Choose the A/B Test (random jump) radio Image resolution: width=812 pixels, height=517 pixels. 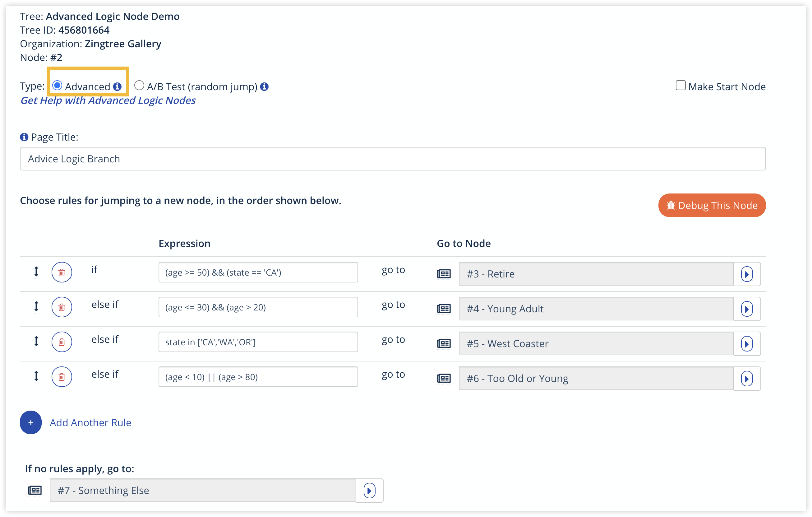[139, 86]
